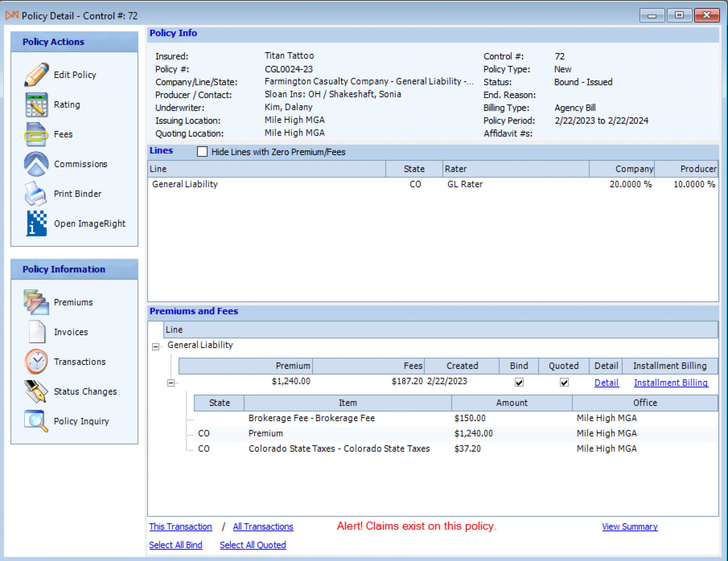Open the Detail link
Screen dimensions: 728x561
pos(606,382)
